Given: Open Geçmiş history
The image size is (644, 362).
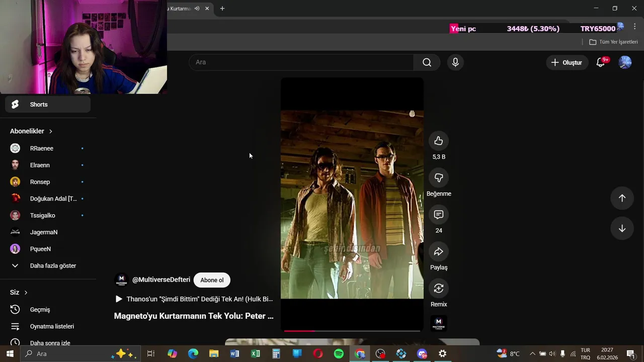Looking at the screenshot, I should tap(48, 310).
